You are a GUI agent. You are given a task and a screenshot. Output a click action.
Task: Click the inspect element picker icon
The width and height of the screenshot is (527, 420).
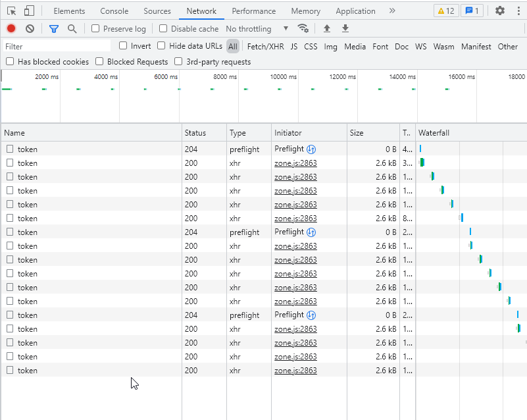click(11, 11)
